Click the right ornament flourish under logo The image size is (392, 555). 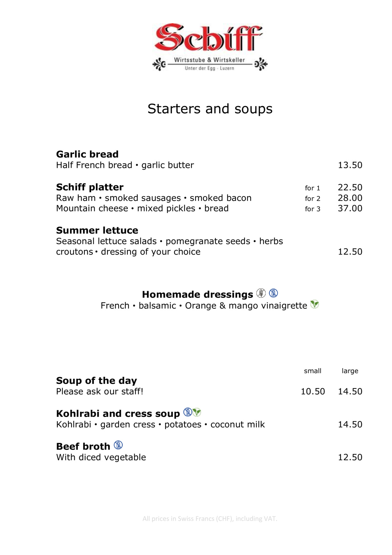pyautogui.click(x=260, y=64)
